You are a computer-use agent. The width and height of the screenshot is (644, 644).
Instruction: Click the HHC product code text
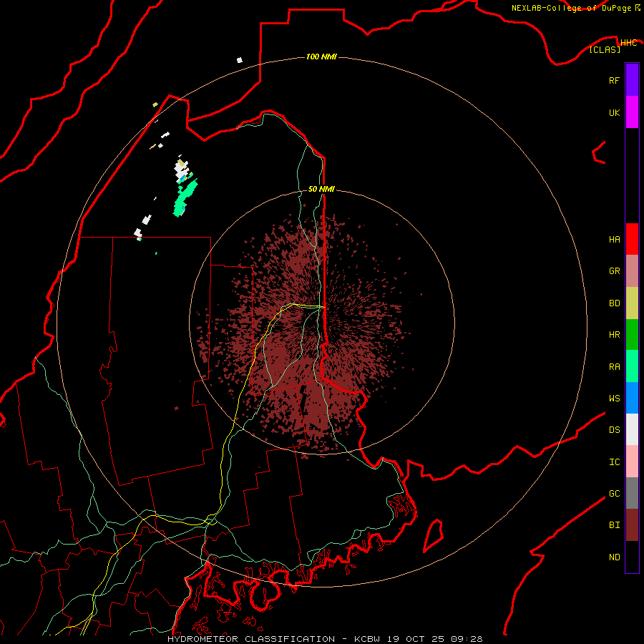click(629, 43)
